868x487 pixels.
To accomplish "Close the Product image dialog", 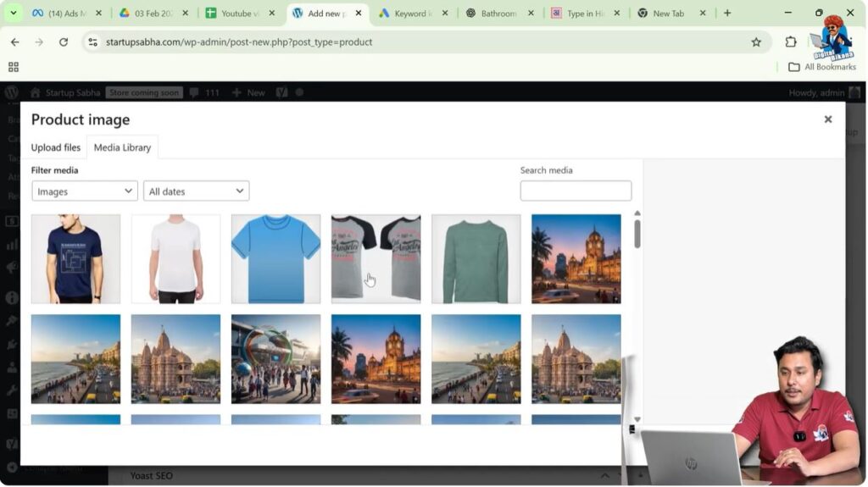I will coord(828,119).
